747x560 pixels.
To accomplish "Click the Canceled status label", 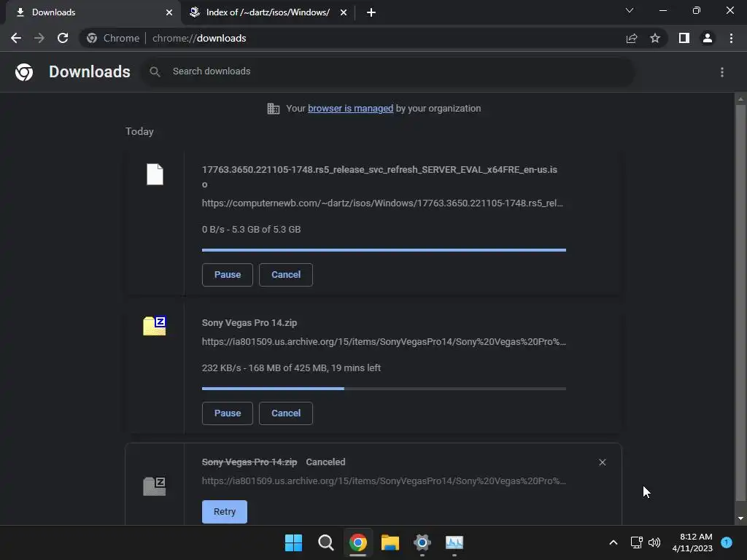I will pyautogui.click(x=325, y=462).
